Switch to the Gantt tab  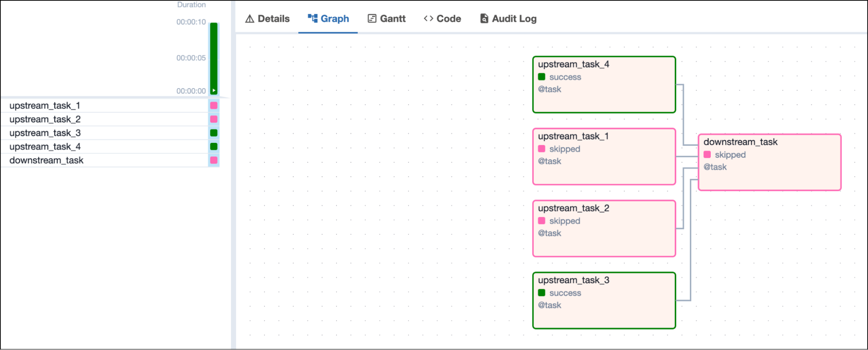click(386, 19)
